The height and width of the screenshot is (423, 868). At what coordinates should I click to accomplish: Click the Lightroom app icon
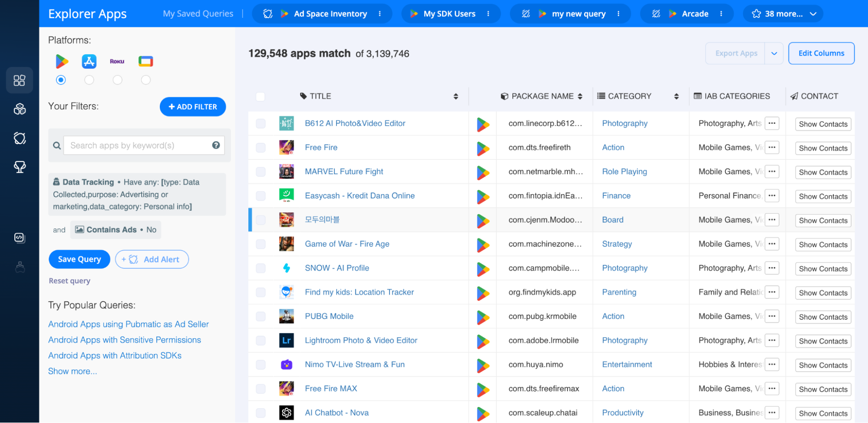tap(287, 340)
